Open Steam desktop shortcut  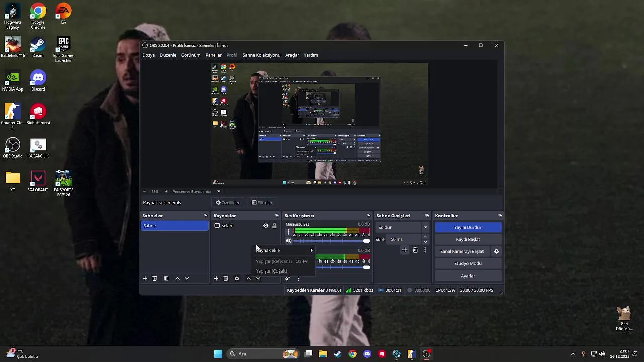(x=38, y=48)
